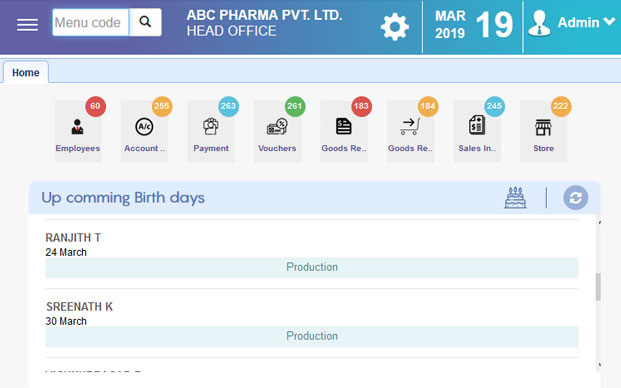Click the birthday list scrollbar thumb

[x=598, y=287]
